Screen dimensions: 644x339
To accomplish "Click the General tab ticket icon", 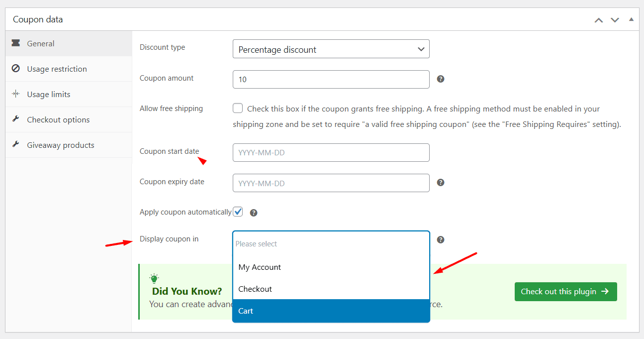I will (x=15, y=43).
